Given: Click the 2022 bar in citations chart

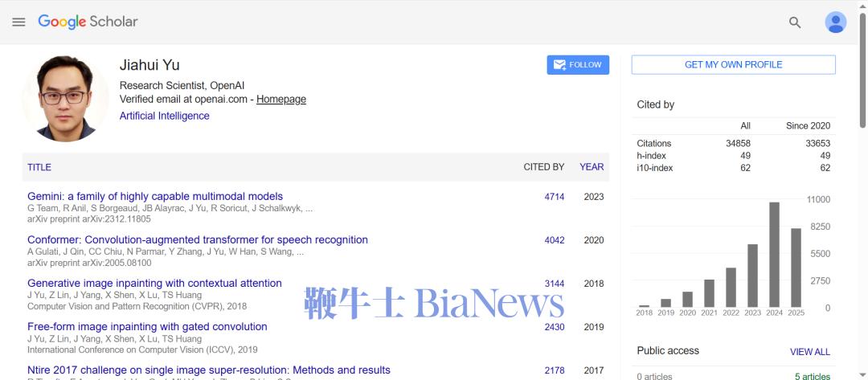Looking at the screenshot, I should [x=731, y=287].
